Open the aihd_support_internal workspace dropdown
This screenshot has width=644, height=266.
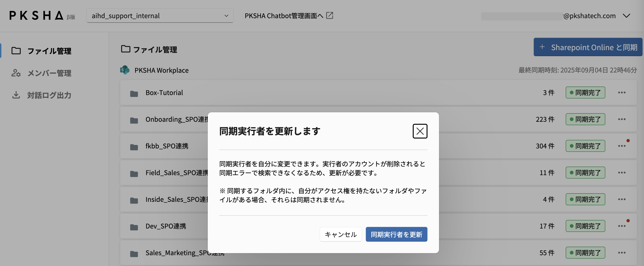coord(160,16)
